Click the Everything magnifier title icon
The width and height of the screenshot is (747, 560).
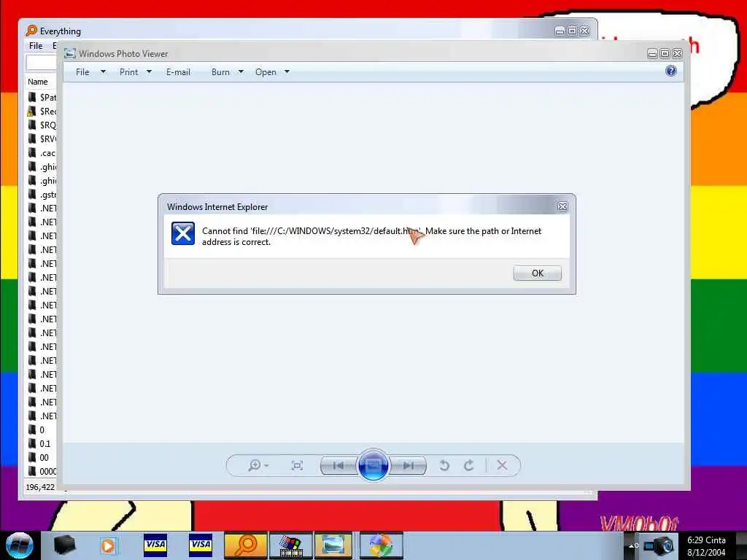point(31,31)
